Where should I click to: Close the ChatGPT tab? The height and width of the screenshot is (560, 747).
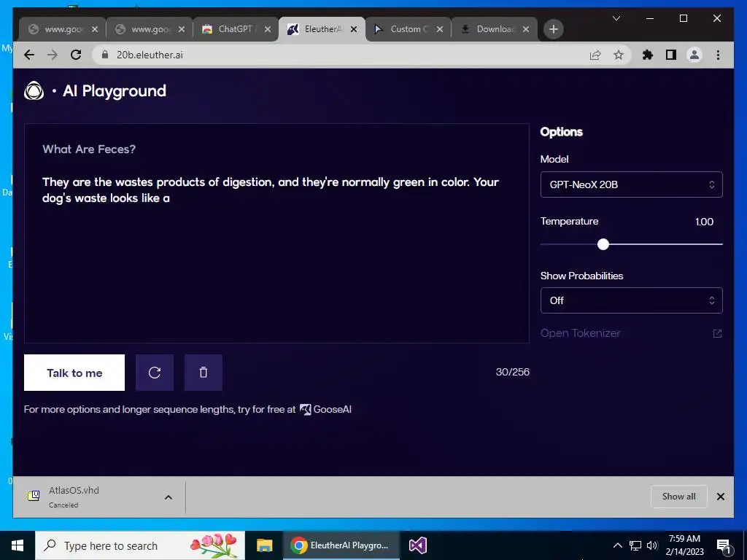pos(267,29)
